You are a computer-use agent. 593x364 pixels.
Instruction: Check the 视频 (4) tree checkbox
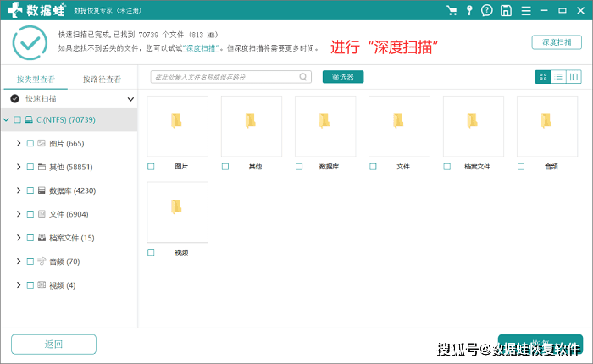tap(30, 285)
